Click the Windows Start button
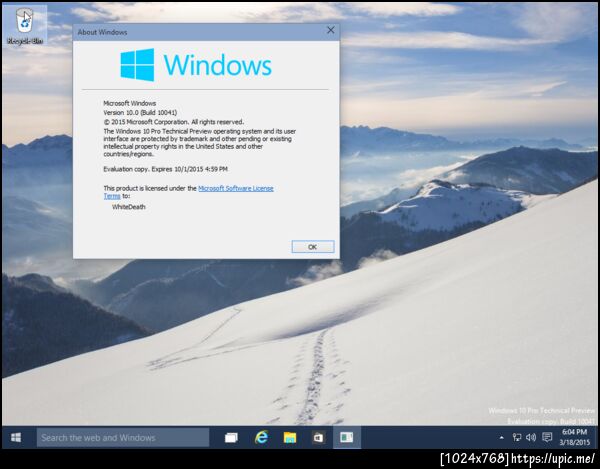Screen dimensions: 600x469 16,437
